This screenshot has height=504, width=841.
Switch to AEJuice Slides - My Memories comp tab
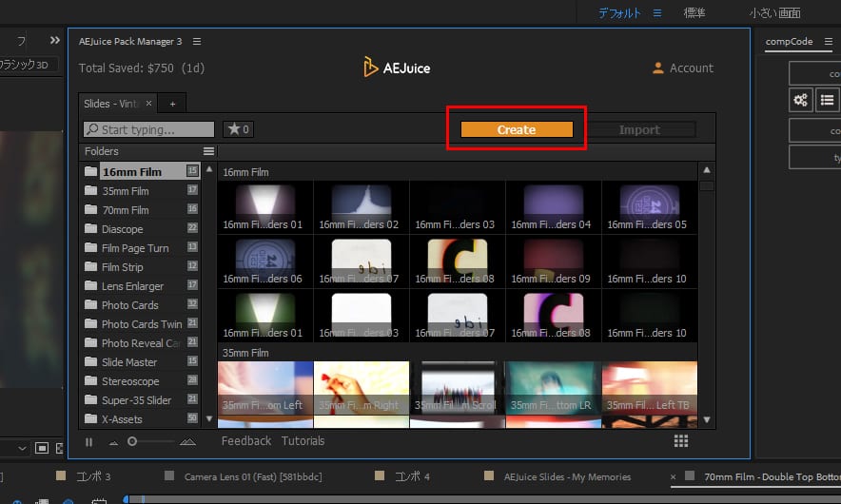click(566, 475)
